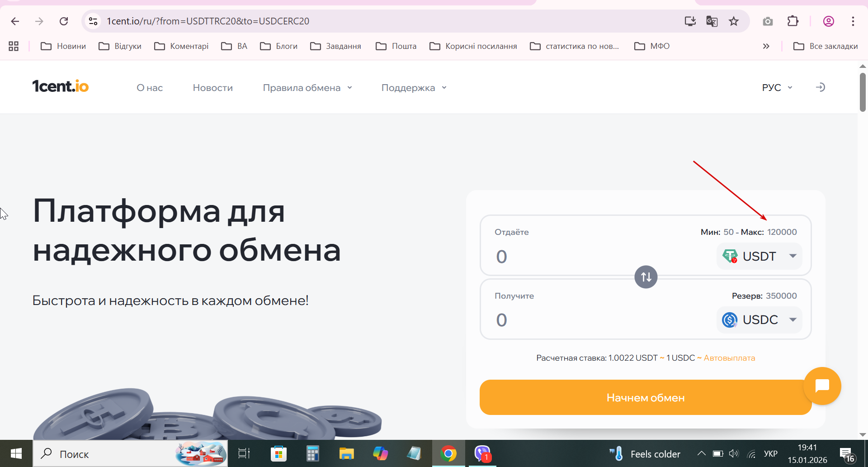This screenshot has width=868, height=467.
Task: Open the Відгуки bookmark folder
Action: click(x=120, y=46)
